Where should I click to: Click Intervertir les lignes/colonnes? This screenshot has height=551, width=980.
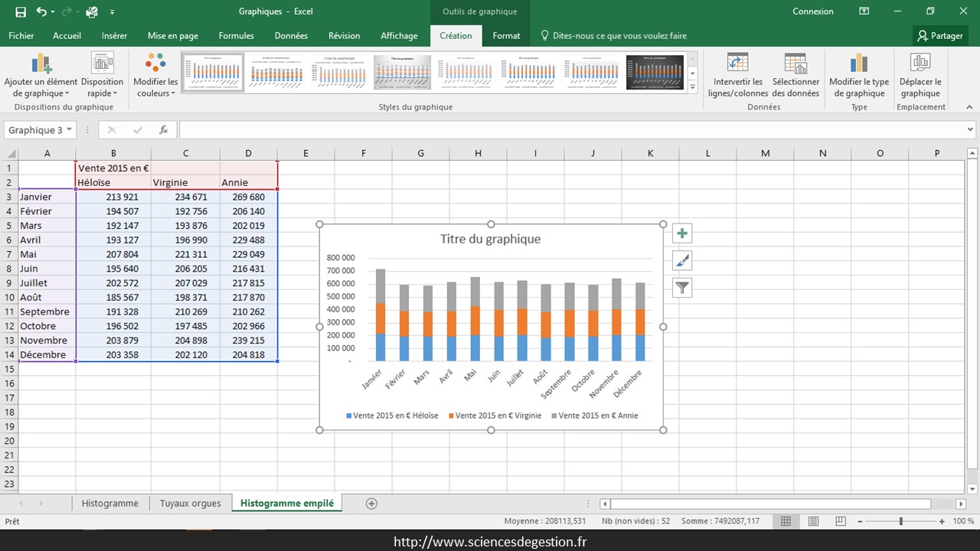(x=737, y=76)
